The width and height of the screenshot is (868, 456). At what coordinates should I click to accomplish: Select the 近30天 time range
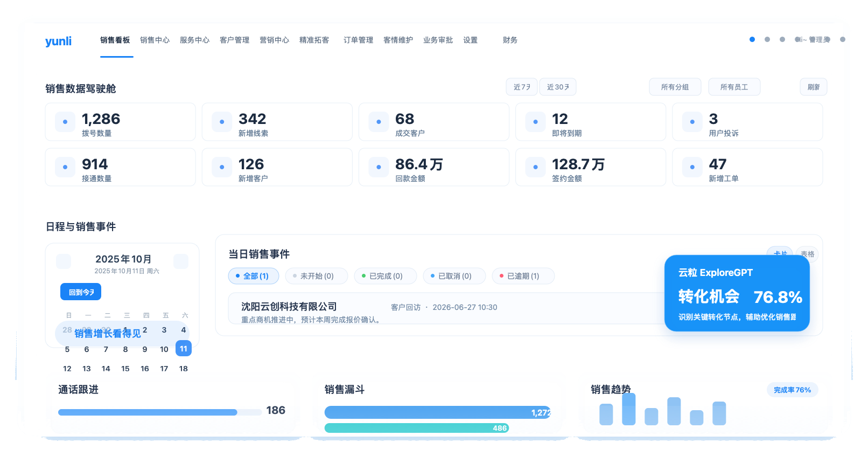558,87
